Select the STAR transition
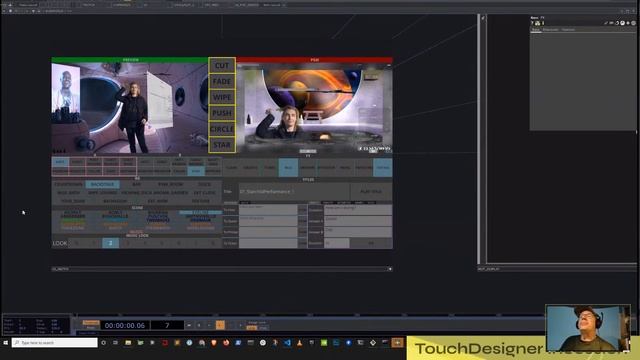The image size is (640, 360). tap(222, 145)
